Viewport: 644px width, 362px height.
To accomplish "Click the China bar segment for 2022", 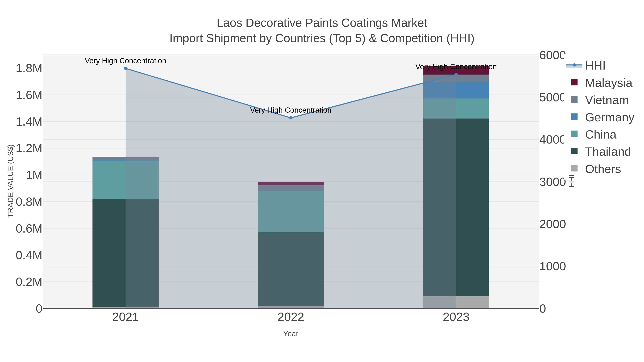I will coord(291,212).
